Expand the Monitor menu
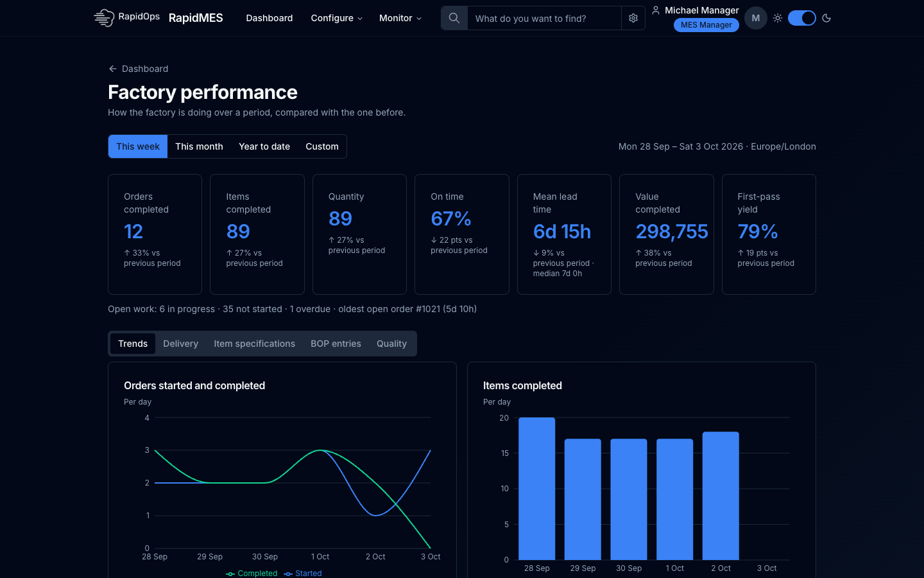This screenshot has height=578, width=924. 400,18
